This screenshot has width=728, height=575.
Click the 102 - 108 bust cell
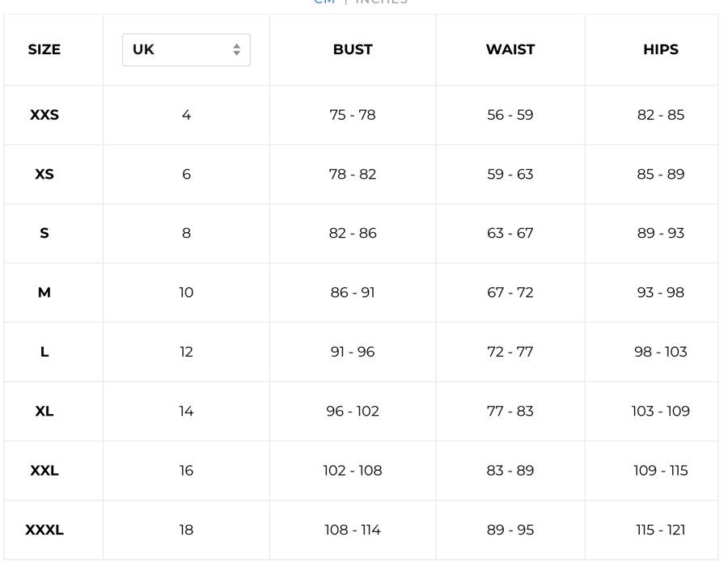tap(353, 471)
